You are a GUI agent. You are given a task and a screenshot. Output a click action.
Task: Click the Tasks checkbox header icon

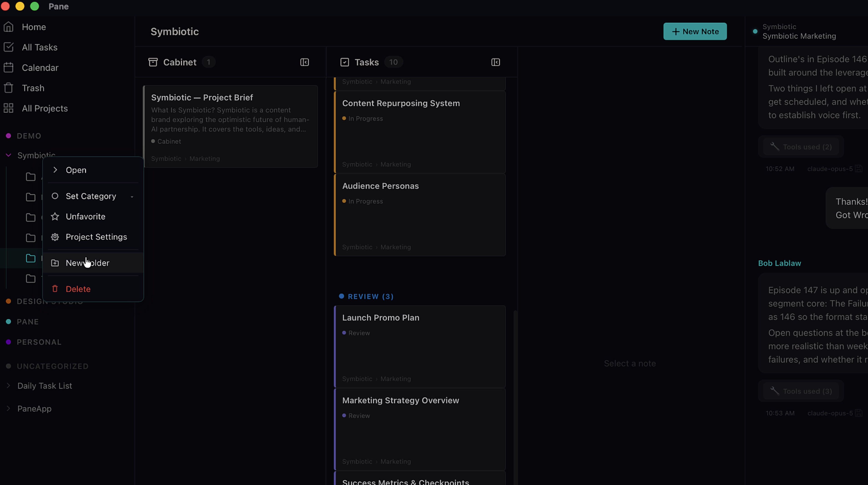(x=345, y=62)
